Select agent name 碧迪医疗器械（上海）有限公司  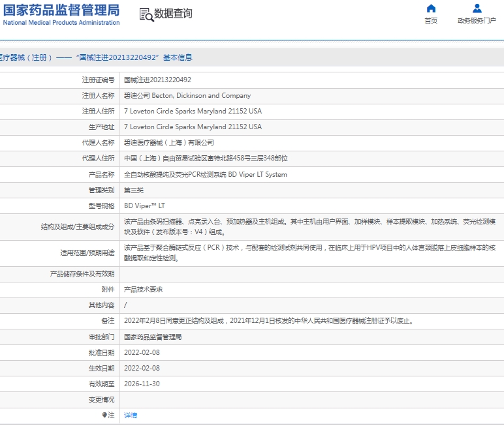point(169,143)
